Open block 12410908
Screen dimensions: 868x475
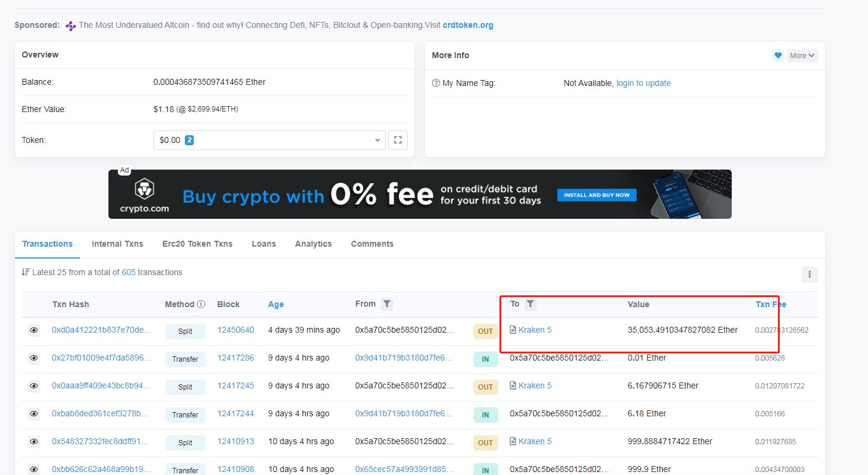click(236, 470)
